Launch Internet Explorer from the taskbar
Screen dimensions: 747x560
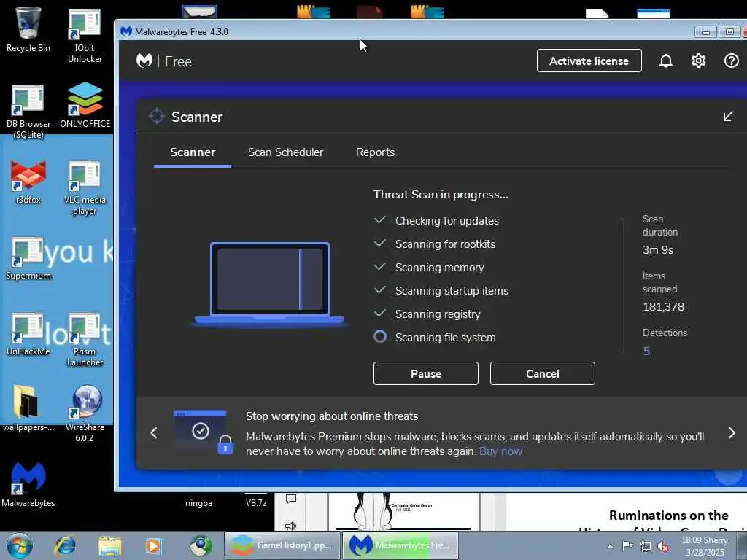(65, 545)
